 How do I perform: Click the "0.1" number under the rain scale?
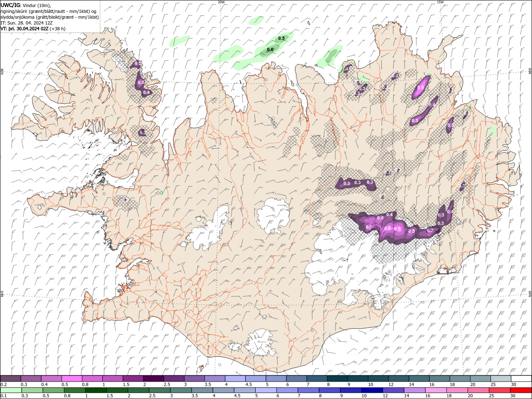coord(3,396)
